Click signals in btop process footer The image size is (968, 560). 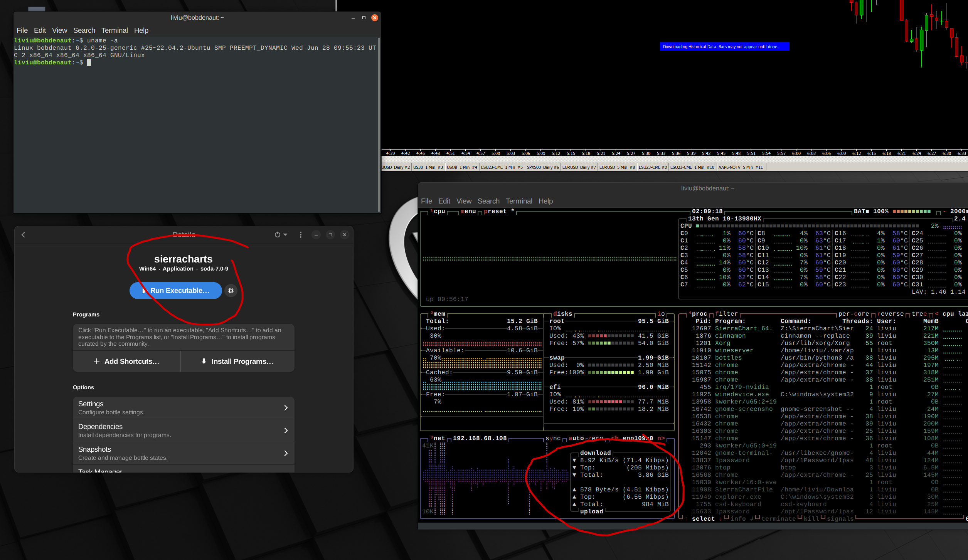840,519
